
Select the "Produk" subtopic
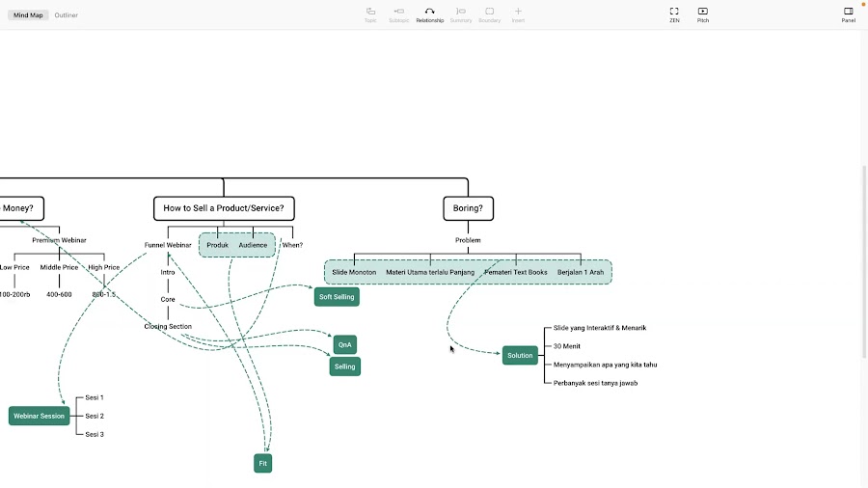tap(218, 245)
